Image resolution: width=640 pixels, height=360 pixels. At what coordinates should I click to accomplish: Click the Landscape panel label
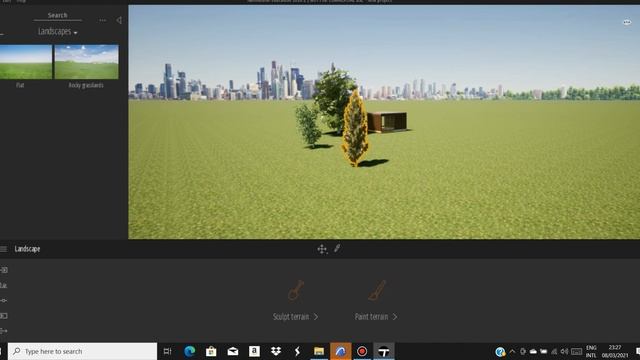click(27, 249)
